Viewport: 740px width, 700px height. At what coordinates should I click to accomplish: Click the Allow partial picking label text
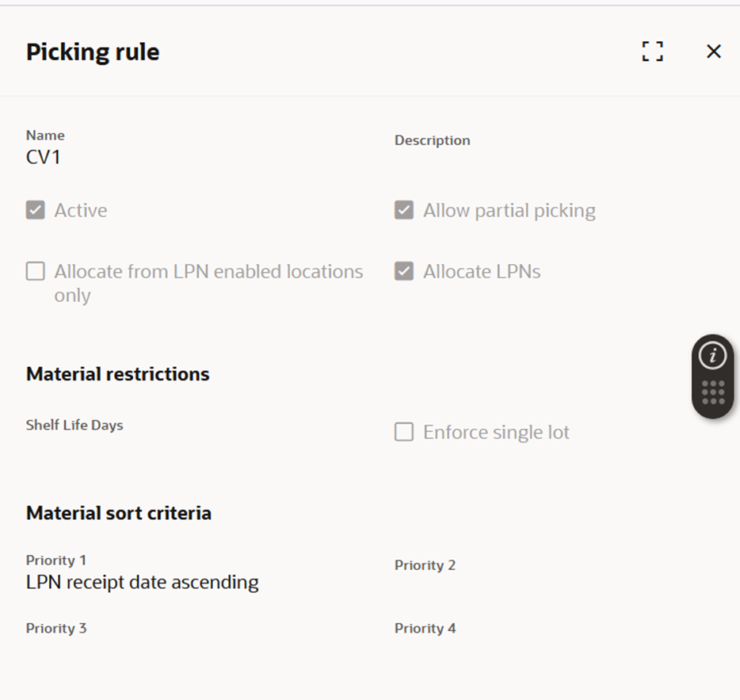click(509, 211)
